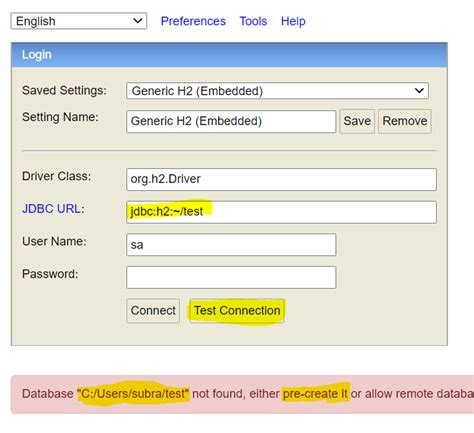
Task: Click the Password label
Action: point(50,274)
